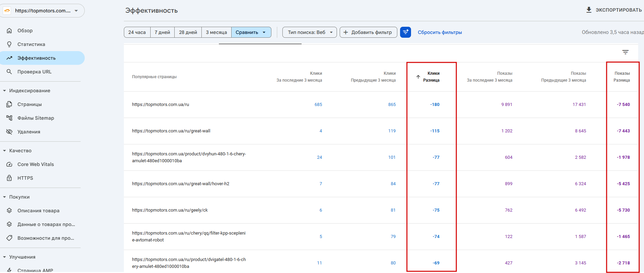Select the 7 дней range

pos(162,32)
